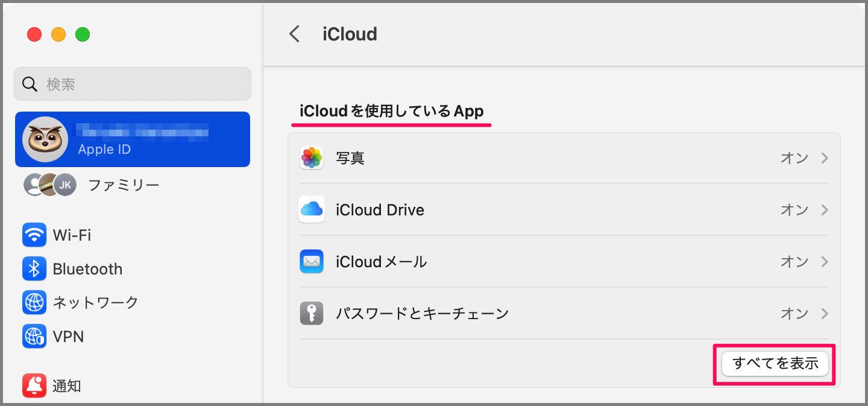Click the iCloud page title
Viewport: 868px width, 406px height.
pos(350,34)
